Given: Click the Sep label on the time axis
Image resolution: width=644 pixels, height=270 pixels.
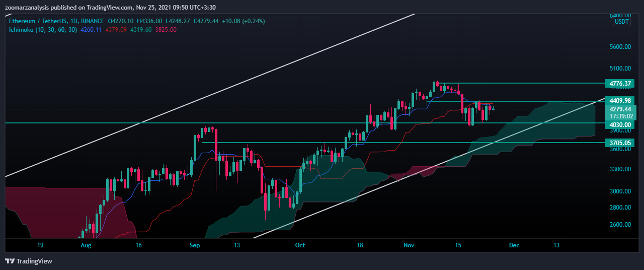Looking at the screenshot, I should 195,246.
